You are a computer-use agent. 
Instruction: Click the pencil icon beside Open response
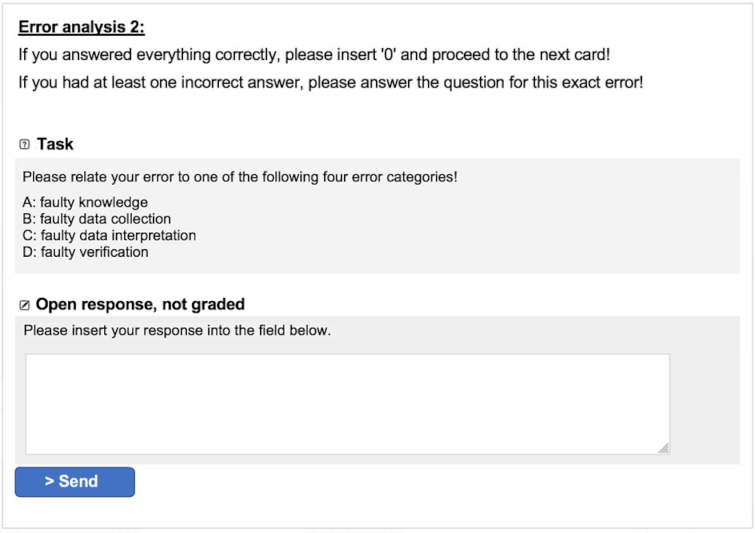point(25,305)
